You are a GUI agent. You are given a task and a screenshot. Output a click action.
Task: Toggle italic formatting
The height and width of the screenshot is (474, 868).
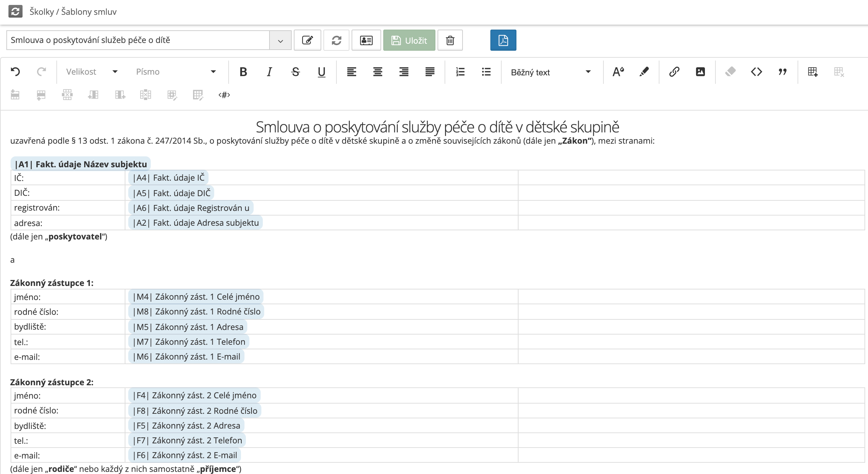point(269,72)
